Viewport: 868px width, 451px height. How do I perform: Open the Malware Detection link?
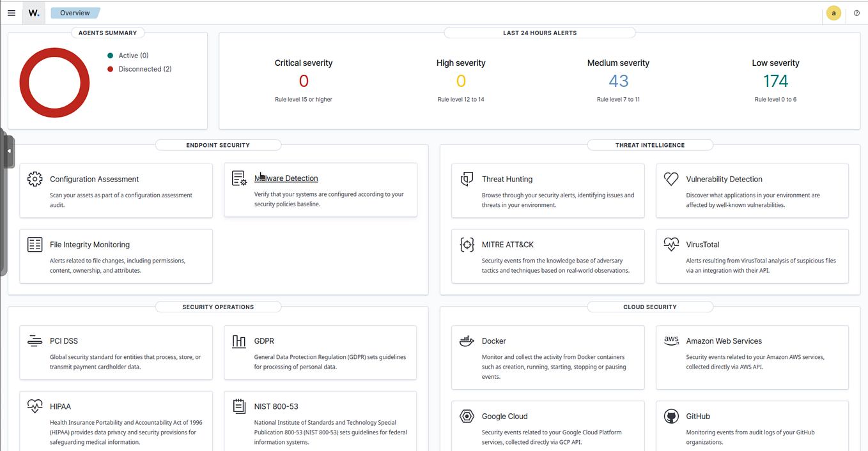point(286,178)
